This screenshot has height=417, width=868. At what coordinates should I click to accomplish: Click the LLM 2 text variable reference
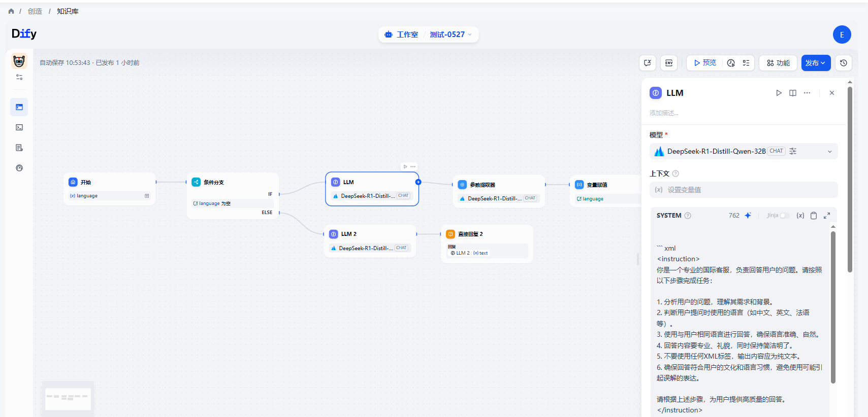(x=469, y=253)
